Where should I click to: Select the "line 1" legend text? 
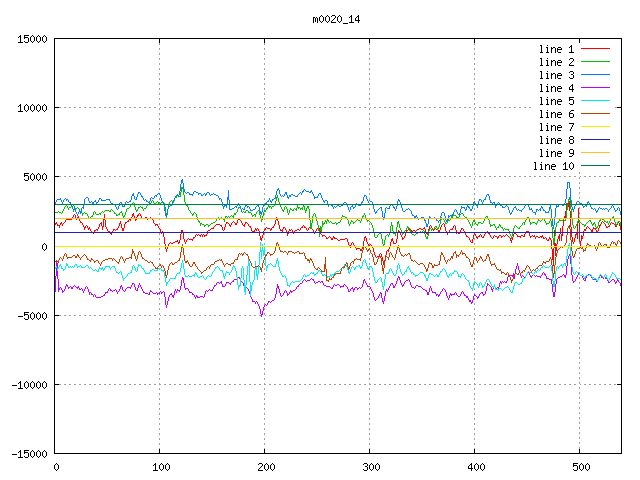(x=556, y=49)
